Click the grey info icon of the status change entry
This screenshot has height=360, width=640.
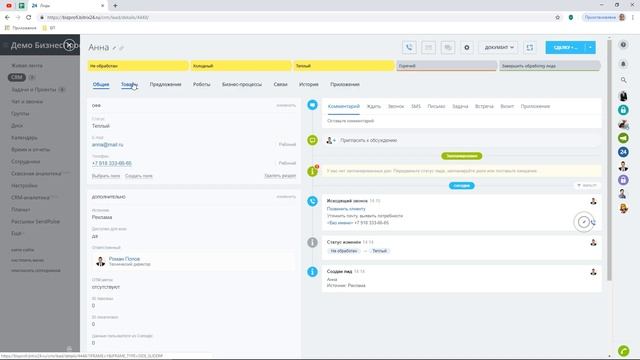pos(312,242)
